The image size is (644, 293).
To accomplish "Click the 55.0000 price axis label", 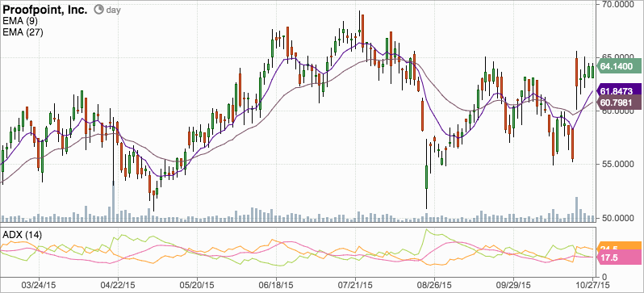I will coord(618,165).
